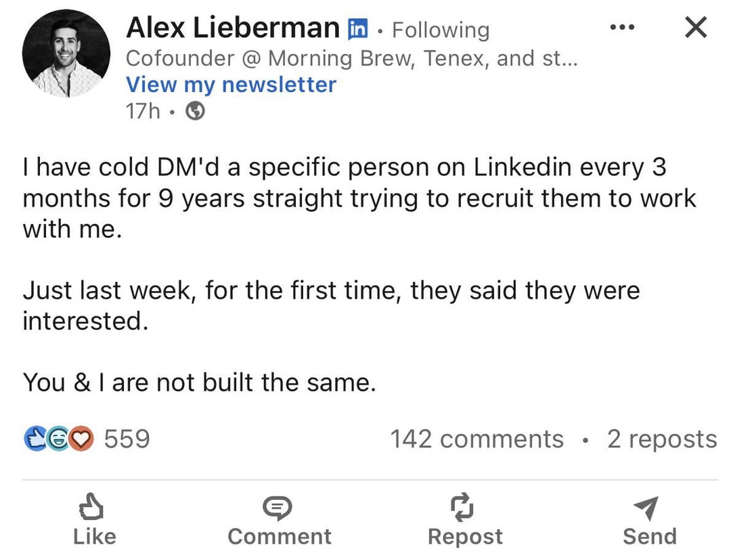This screenshot has height=560, width=731.
Task: Open the three-dot more options menu
Action: coord(622,28)
